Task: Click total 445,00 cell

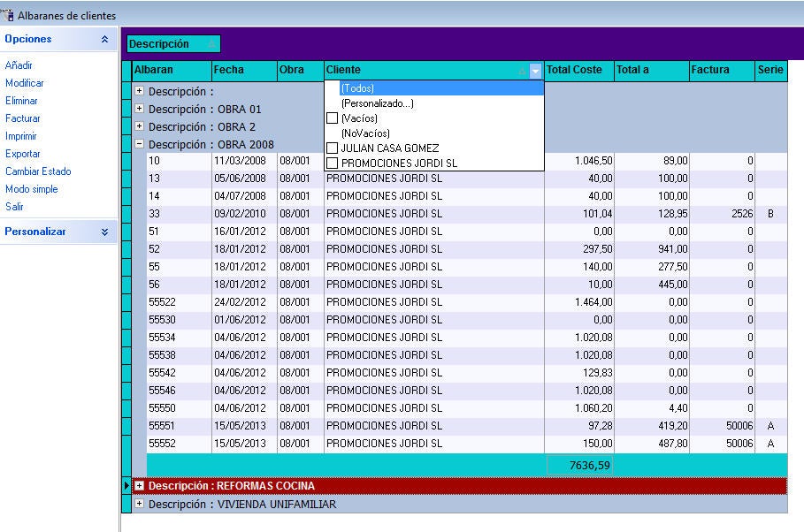Action: (652, 285)
